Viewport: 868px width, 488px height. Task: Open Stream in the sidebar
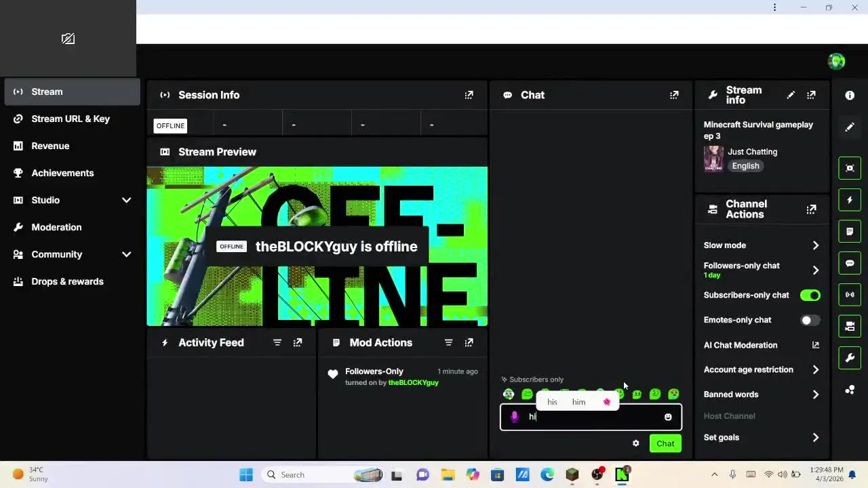coord(72,91)
